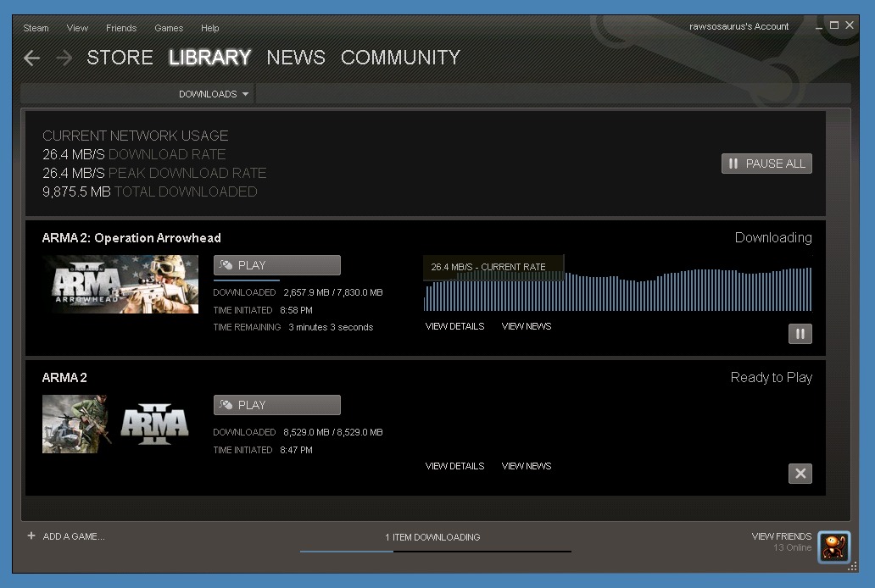Click the 9,875.5 MB Total Downloaded line
This screenshot has height=588, width=875.
pos(149,192)
